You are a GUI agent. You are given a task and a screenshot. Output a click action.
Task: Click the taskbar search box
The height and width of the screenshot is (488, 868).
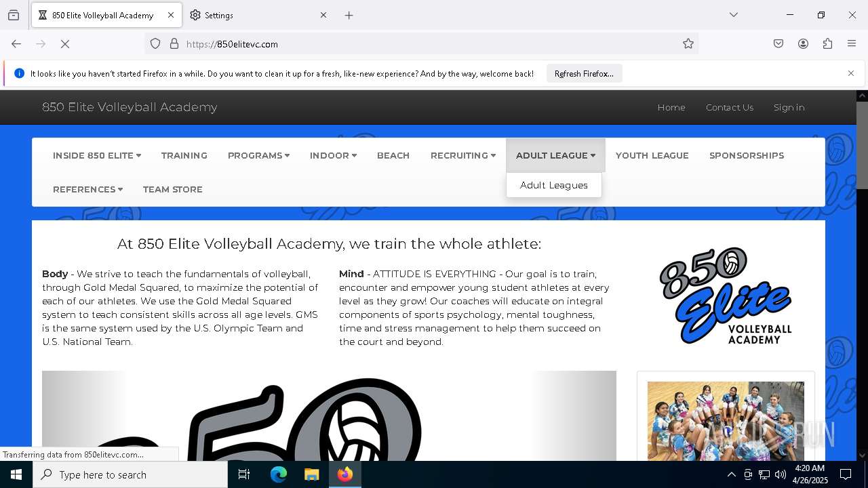coord(130,474)
